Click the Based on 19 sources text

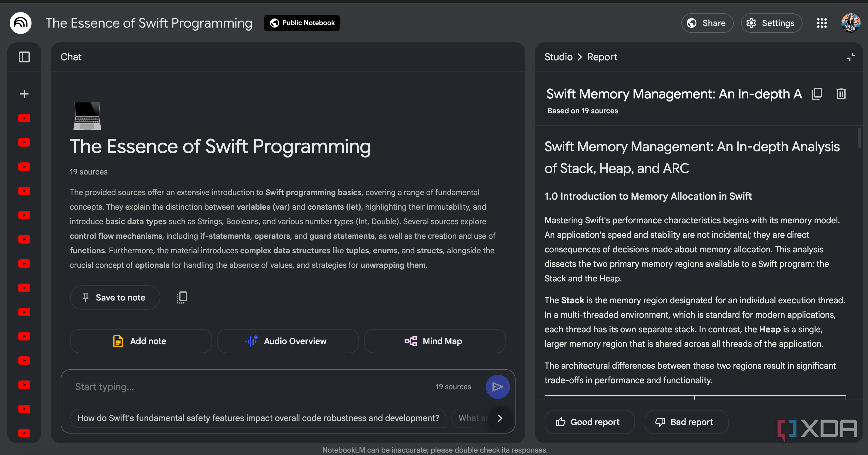pos(583,111)
